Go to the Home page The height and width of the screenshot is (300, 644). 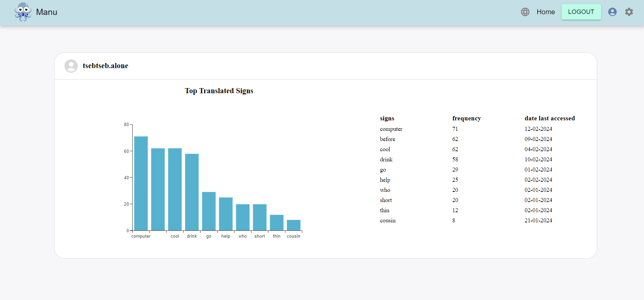coord(545,12)
